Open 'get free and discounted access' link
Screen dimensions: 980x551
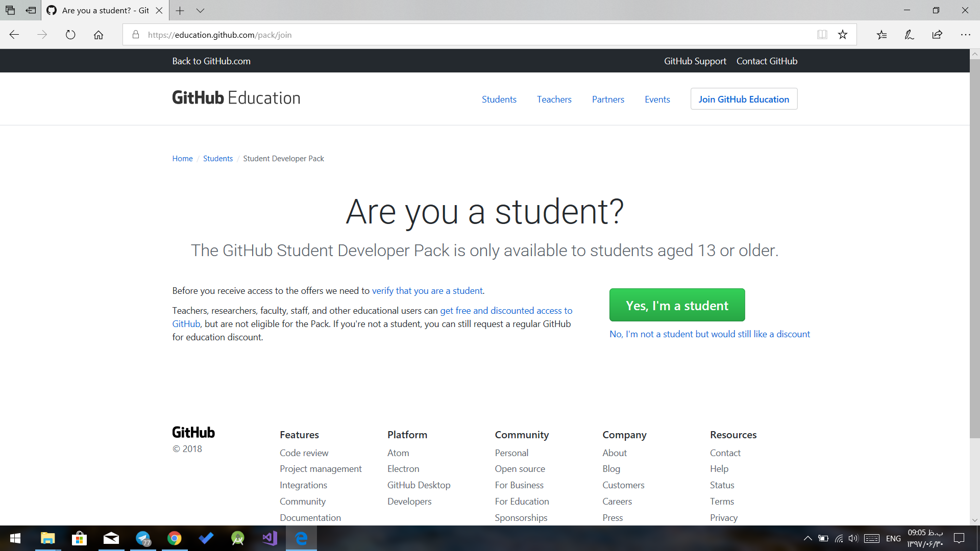pyautogui.click(x=506, y=311)
